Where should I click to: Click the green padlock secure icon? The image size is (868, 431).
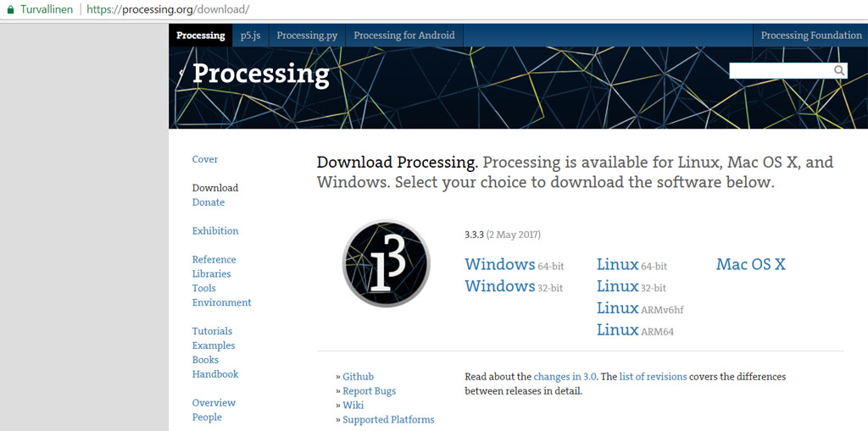coord(10,9)
